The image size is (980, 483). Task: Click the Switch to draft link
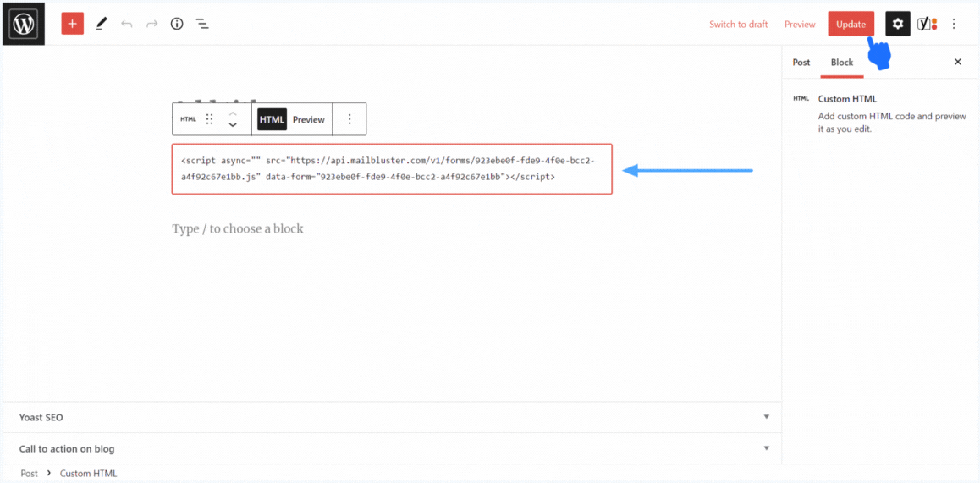(x=738, y=25)
